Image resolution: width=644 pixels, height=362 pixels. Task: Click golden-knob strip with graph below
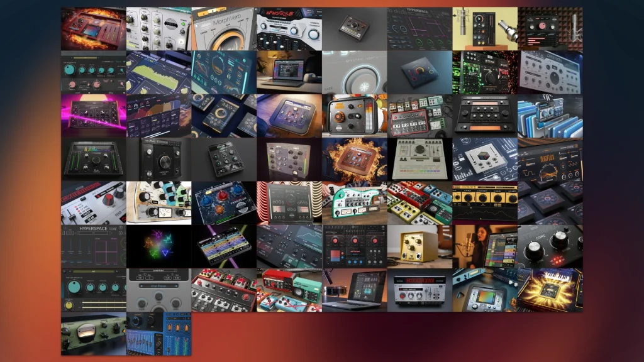tap(485, 203)
